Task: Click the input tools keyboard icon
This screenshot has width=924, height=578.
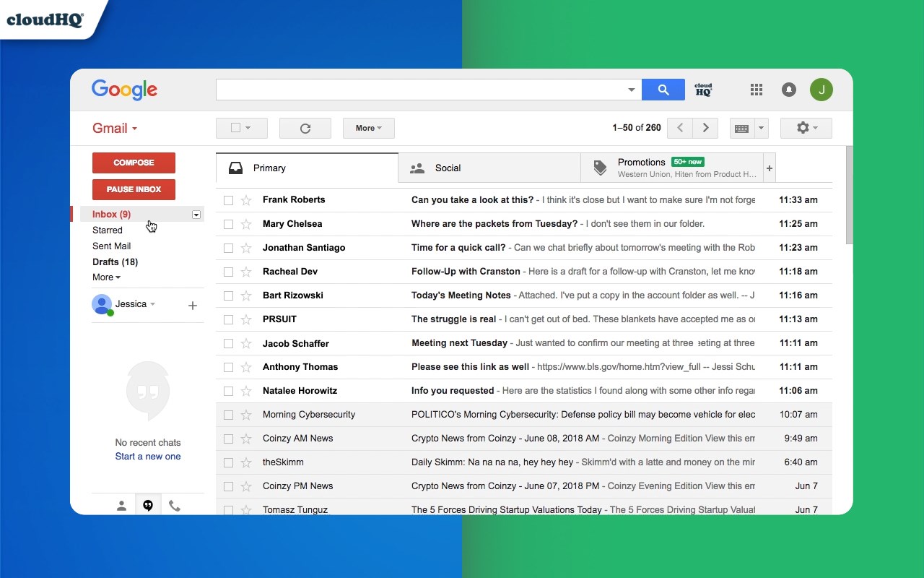Action: pos(741,128)
